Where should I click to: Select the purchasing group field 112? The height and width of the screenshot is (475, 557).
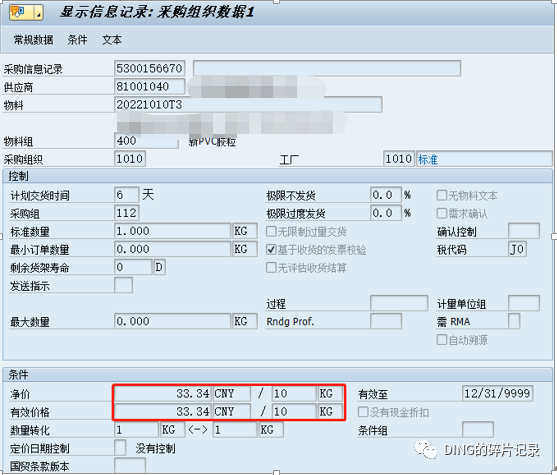tap(126, 213)
